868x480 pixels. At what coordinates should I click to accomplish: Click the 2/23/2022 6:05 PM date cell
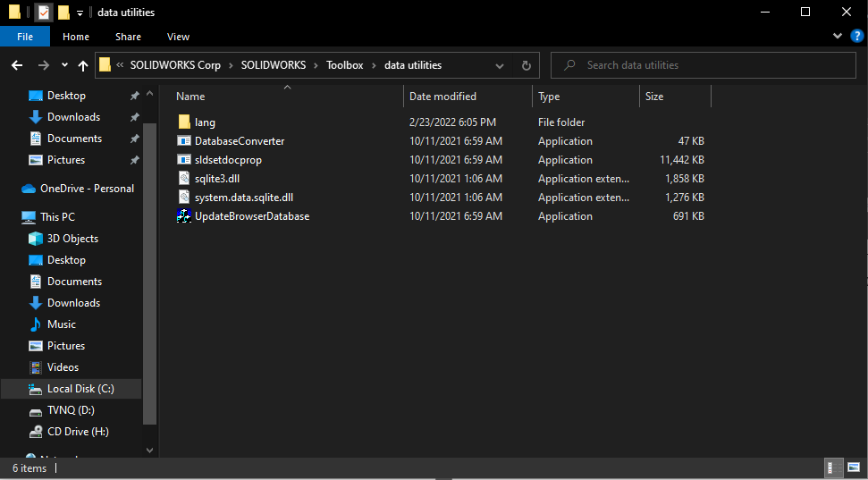point(453,122)
